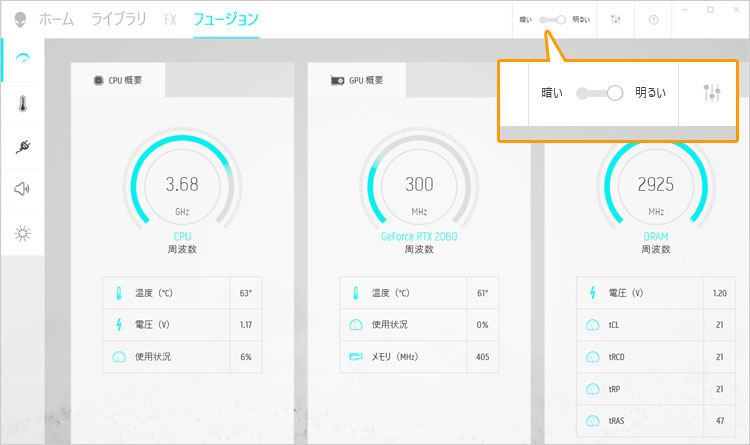Screen dimensions: 750x445
Task: Click the tRP label in DRAM table
Action: (614, 389)
